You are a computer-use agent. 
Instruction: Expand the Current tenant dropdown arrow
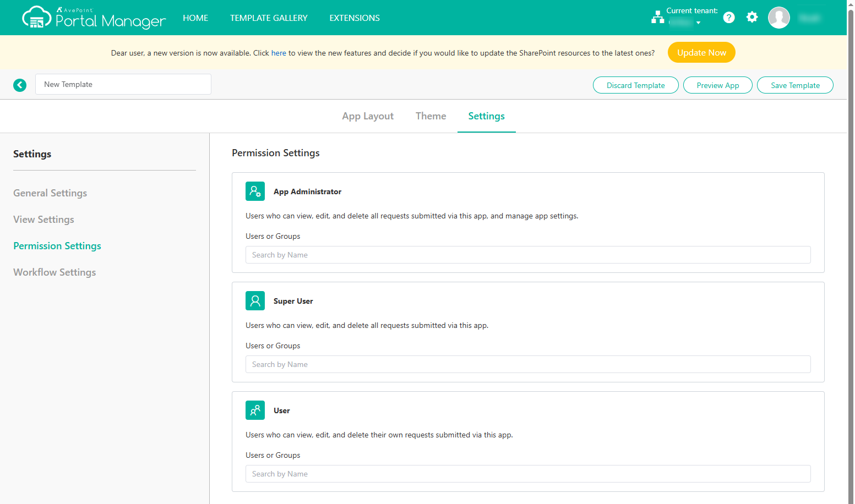click(698, 23)
